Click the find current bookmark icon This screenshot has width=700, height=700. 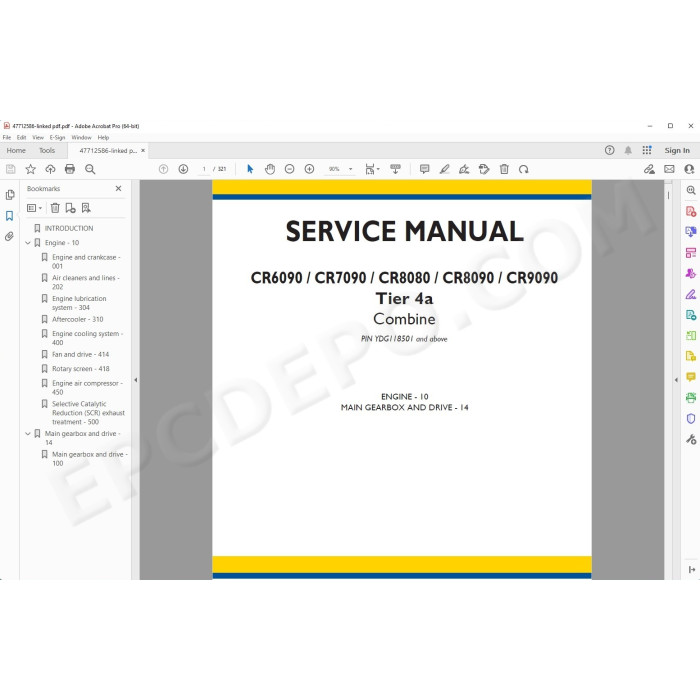pyautogui.click(x=86, y=208)
